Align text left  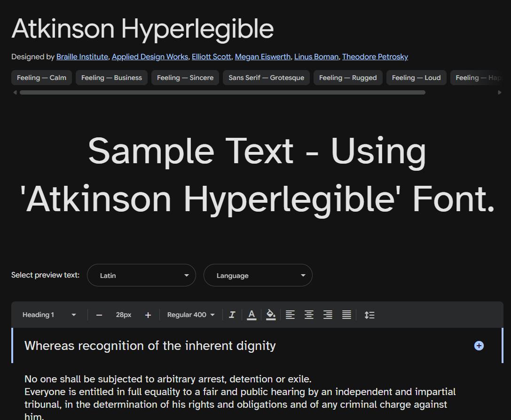point(290,315)
